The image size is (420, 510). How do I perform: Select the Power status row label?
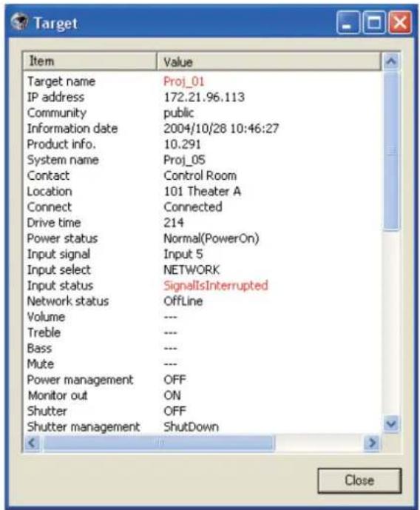62,238
